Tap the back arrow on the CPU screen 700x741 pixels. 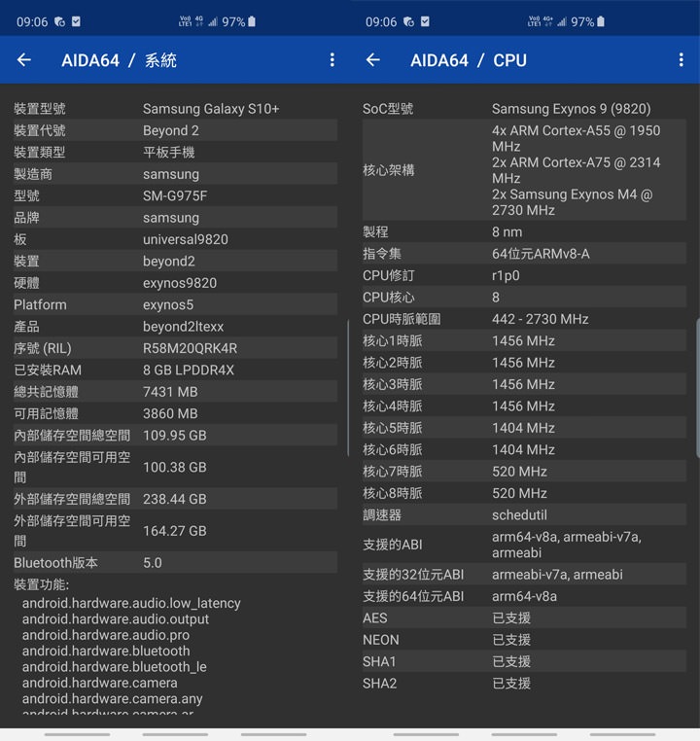[x=373, y=60]
